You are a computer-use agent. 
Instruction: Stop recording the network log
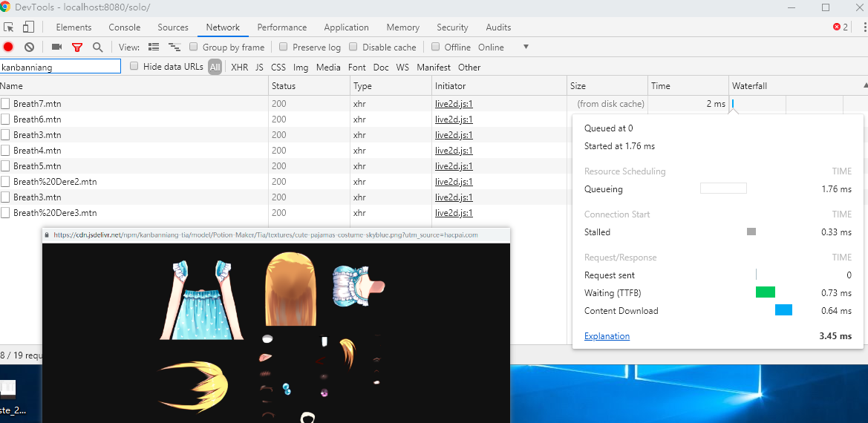(8, 47)
